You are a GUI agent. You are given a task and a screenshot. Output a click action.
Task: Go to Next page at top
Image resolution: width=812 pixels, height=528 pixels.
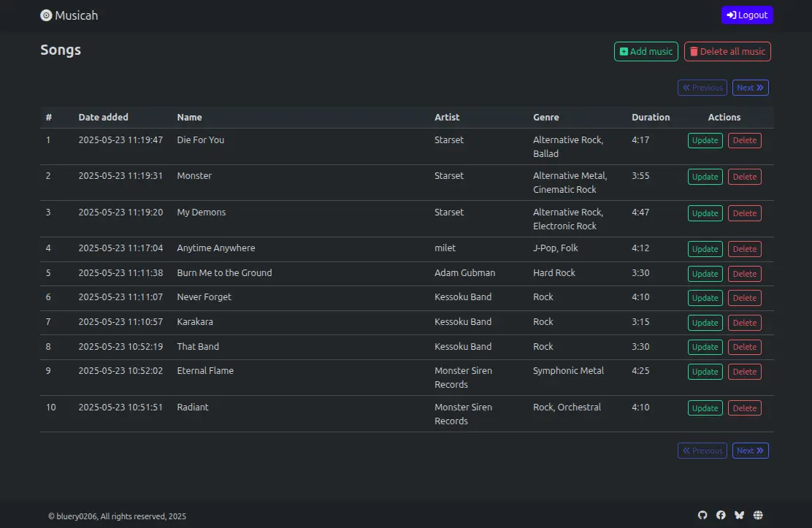coord(750,88)
